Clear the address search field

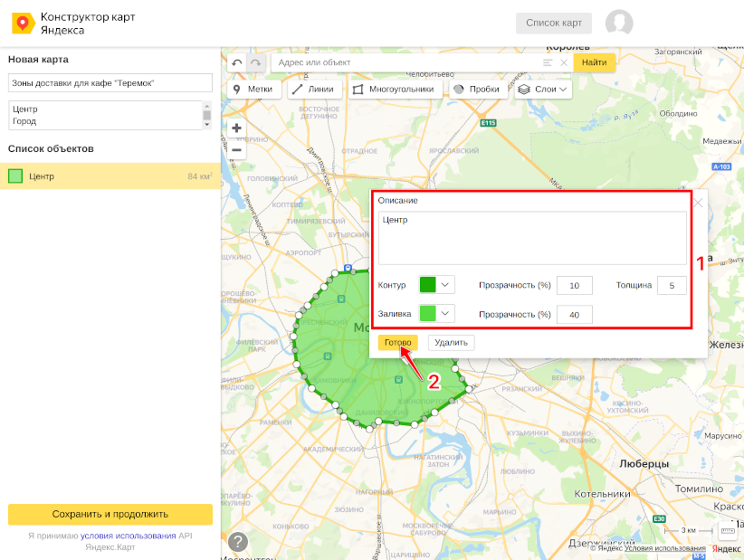[x=564, y=62]
